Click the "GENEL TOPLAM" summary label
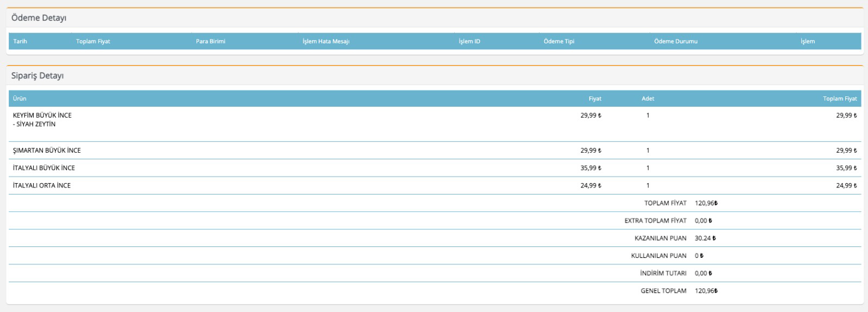 663,291
